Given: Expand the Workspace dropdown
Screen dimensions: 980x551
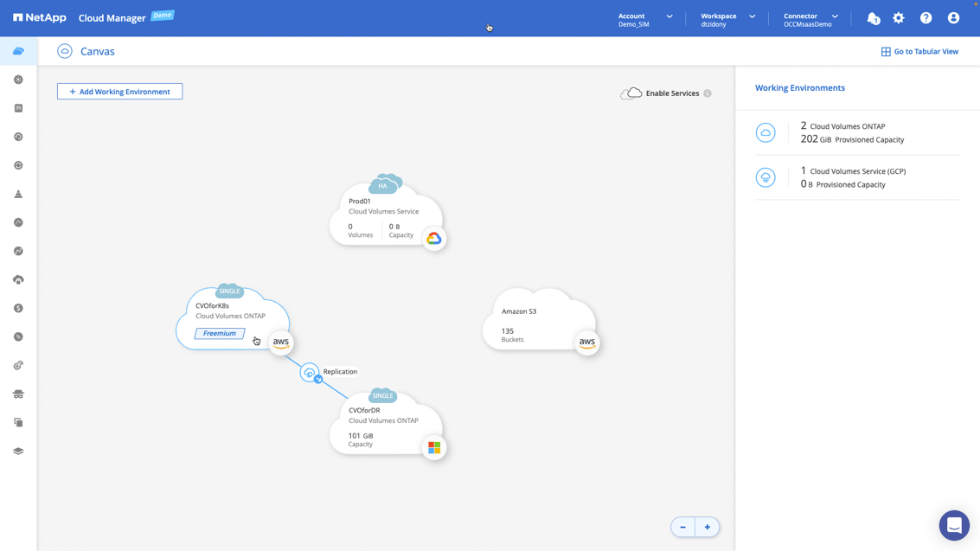Looking at the screenshot, I should point(727,19).
